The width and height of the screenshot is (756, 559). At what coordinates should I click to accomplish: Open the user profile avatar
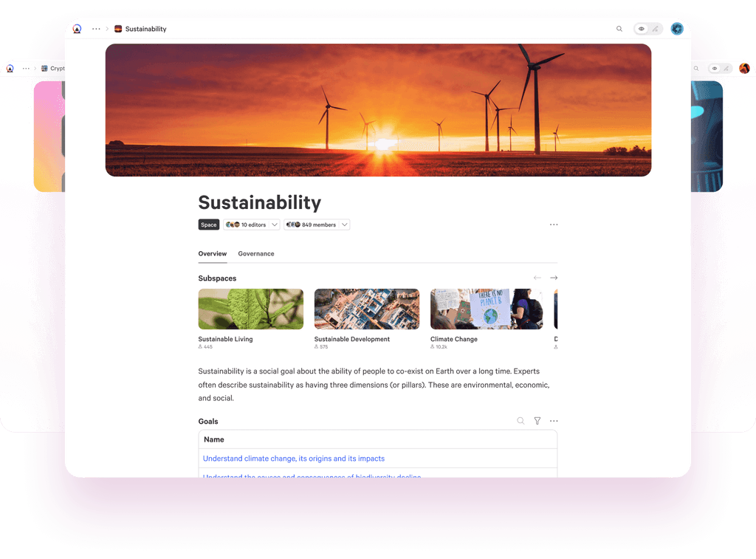point(677,29)
